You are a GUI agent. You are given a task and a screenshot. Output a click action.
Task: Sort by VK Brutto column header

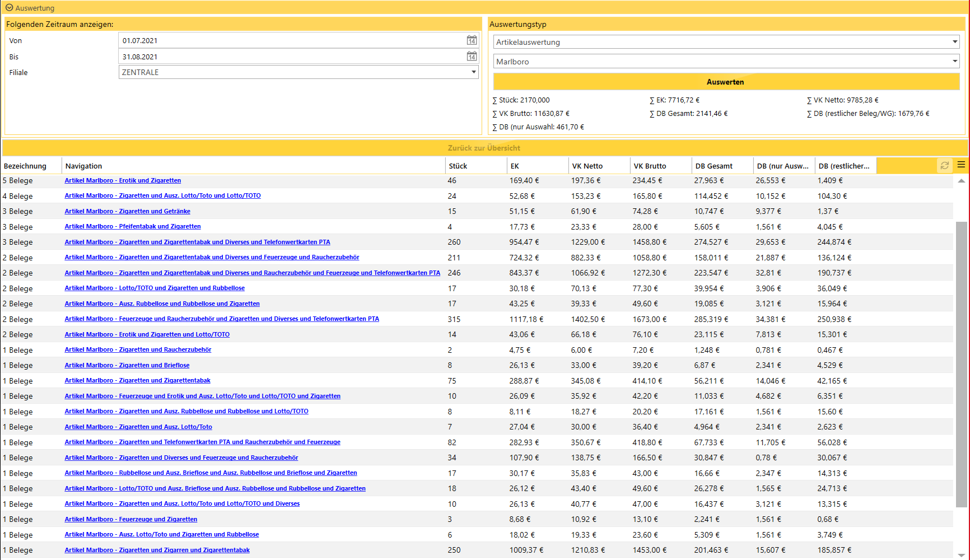660,166
